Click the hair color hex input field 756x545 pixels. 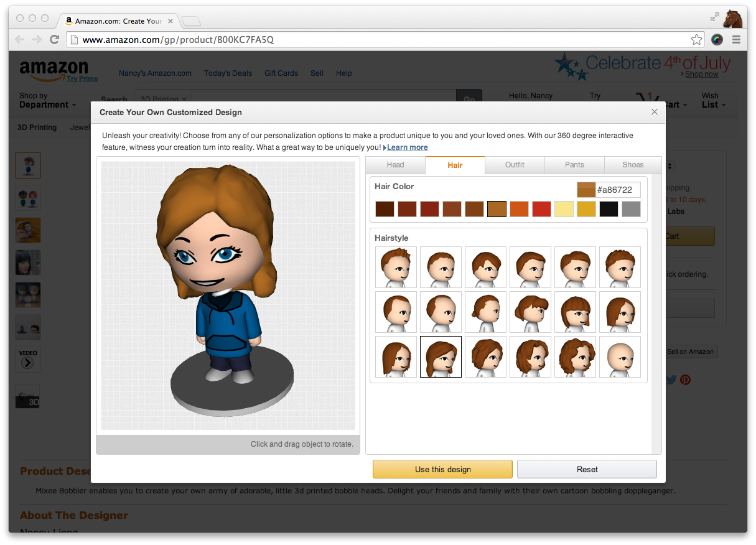617,190
